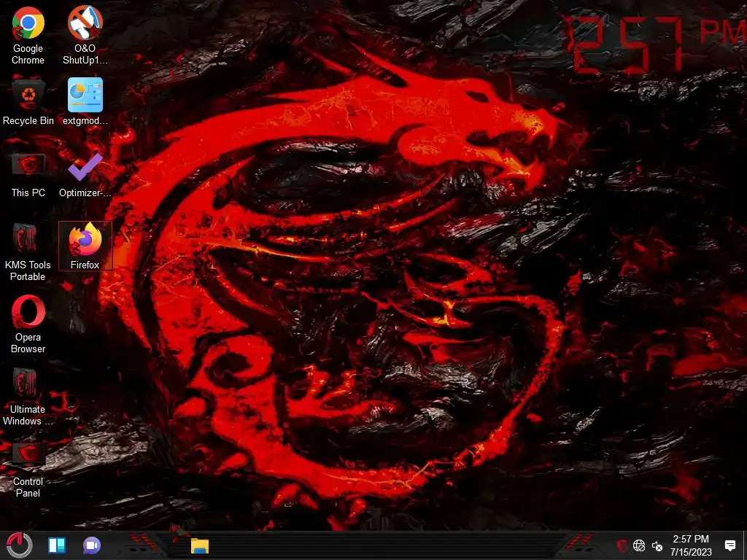Viewport: 747px width, 560px height.
Task: Open the Chat camera icon in taskbar
Action: point(91,545)
